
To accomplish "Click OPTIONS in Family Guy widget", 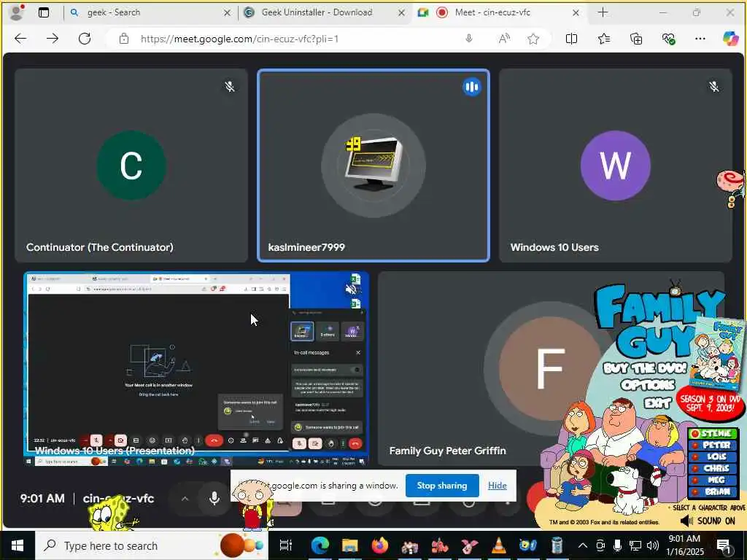I will point(648,385).
